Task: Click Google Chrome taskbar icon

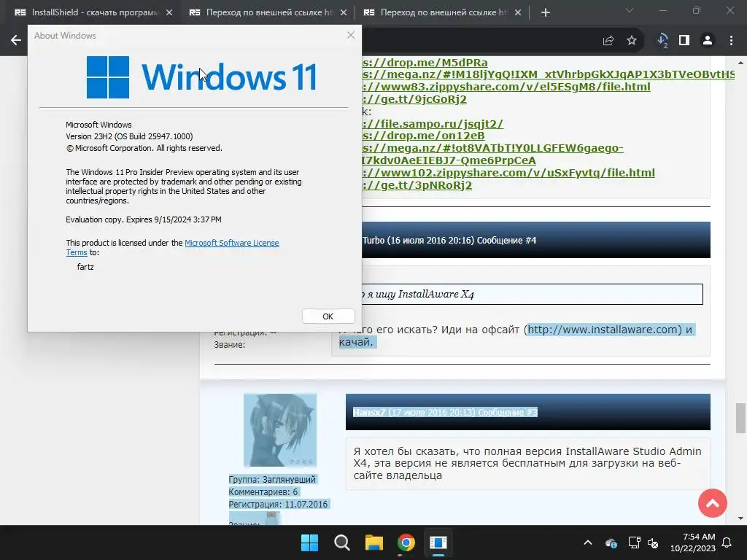Action: (x=406, y=542)
